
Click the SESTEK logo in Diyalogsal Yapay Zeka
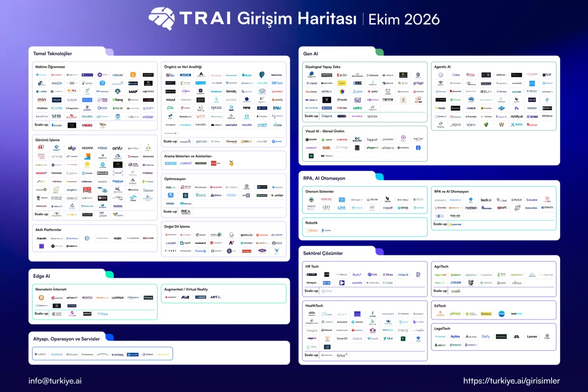click(373, 117)
